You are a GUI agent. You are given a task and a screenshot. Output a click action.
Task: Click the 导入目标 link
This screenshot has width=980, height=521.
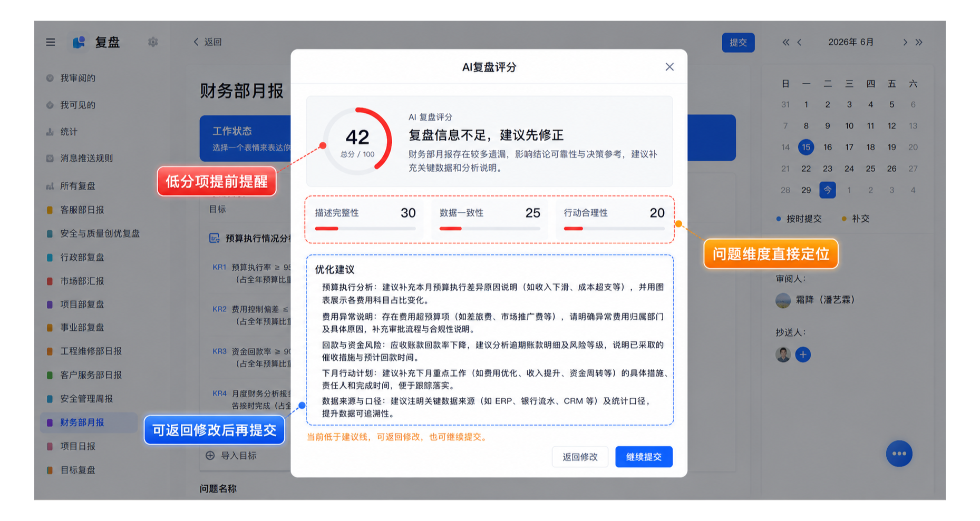click(238, 456)
